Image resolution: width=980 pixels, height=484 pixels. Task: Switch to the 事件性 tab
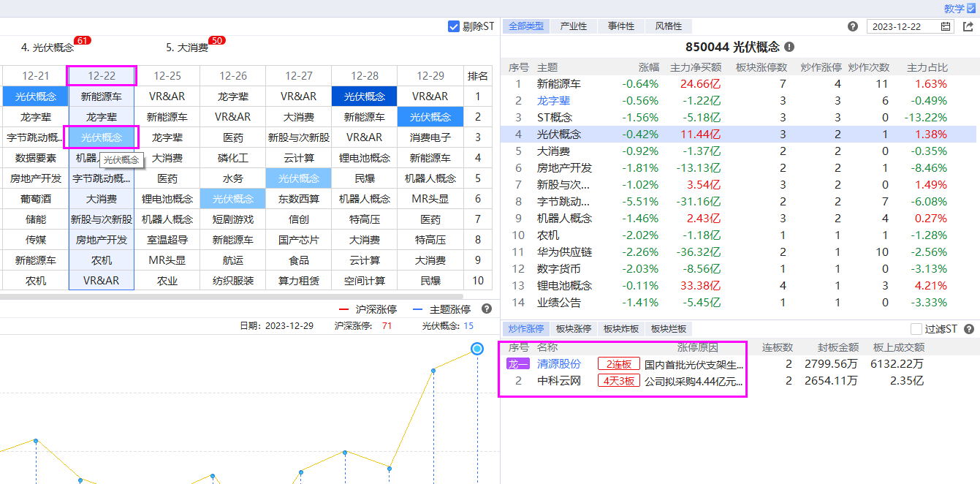click(x=621, y=26)
